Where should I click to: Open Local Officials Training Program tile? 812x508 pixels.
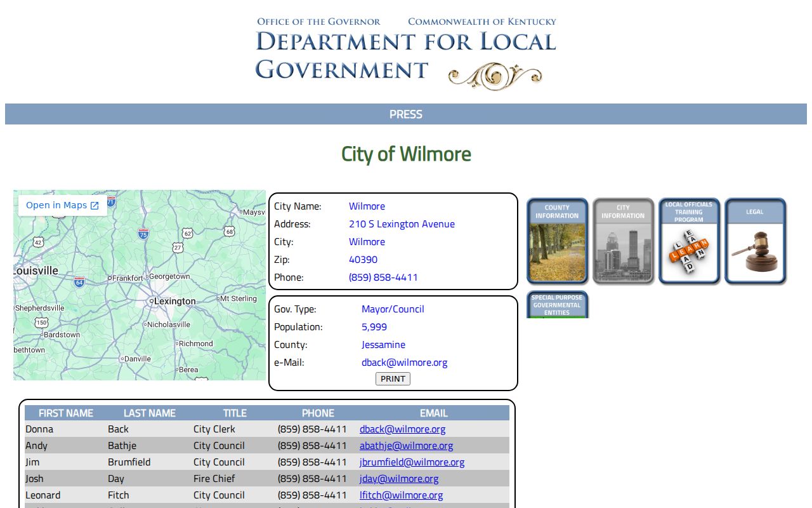[x=689, y=241]
